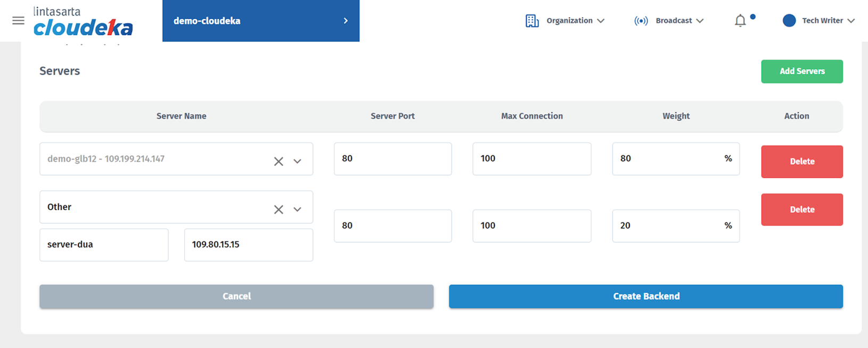The width and height of the screenshot is (868, 348).
Task: Delete the demo-glb12 server row
Action: point(801,162)
